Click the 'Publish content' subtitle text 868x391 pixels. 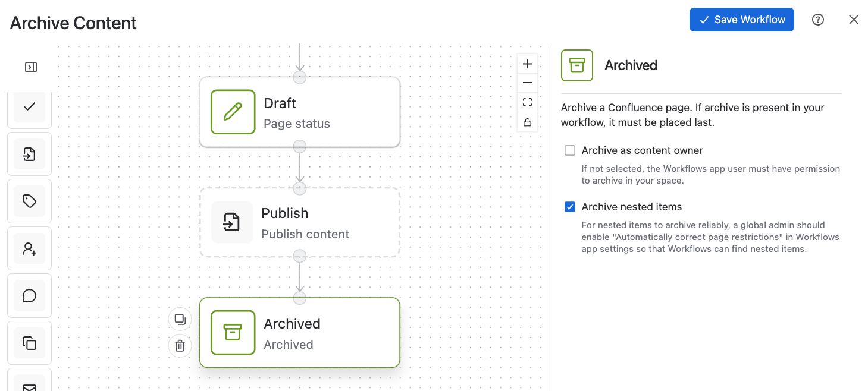pyautogui.click(x=305, y=234)
